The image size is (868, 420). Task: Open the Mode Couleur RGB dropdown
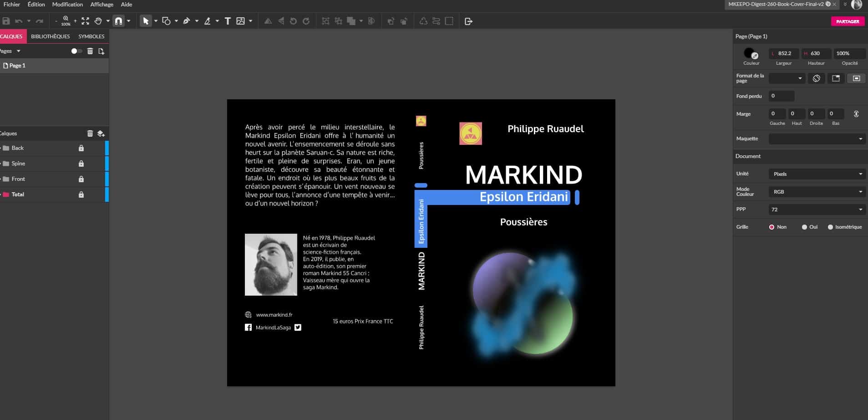click(817, 192)
